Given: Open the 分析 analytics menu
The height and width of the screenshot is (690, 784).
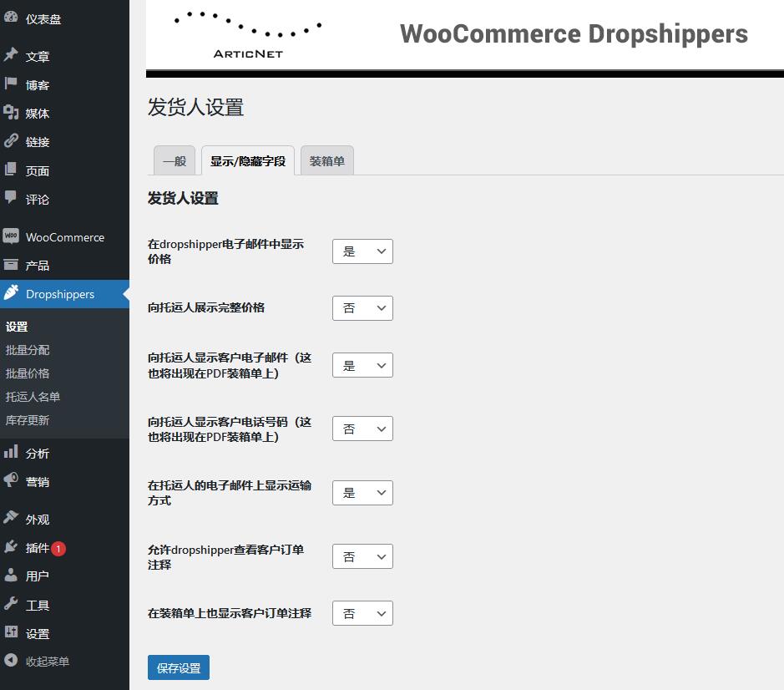Looking at the screenshot, I should point(64,454).
